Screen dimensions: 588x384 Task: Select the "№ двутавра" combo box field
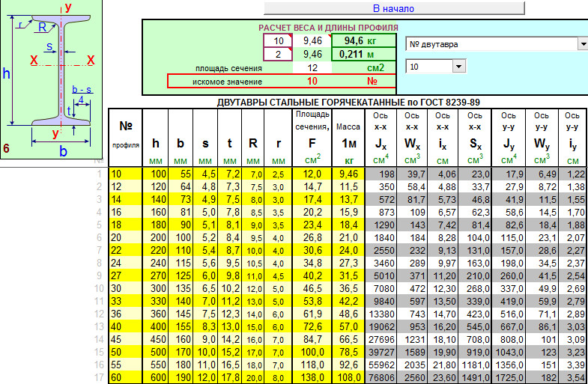[x=492, y=44]
